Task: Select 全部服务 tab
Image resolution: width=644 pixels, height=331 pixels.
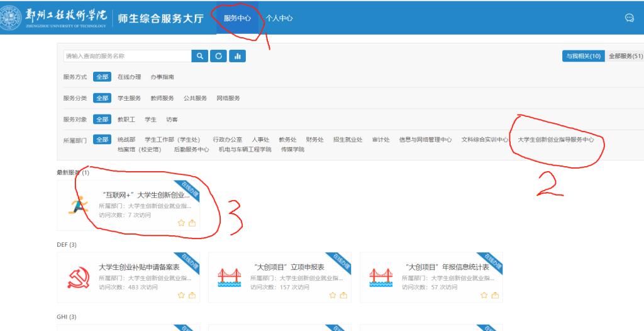Action: [x=625, y=57]
